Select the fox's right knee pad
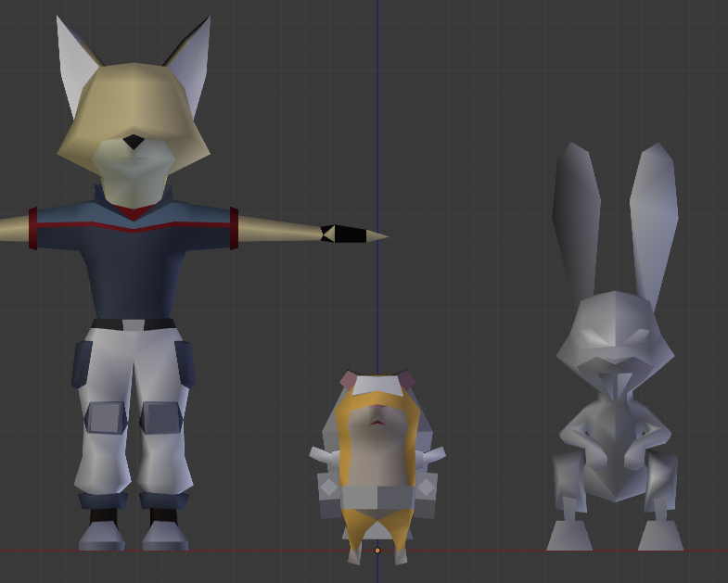728x583 pixels. [x=161, y=418]
